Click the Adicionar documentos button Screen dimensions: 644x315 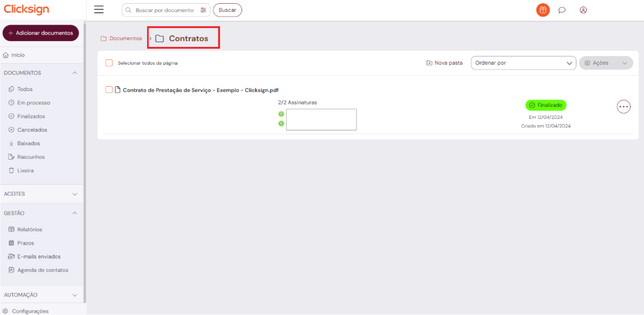pos(41,33)
